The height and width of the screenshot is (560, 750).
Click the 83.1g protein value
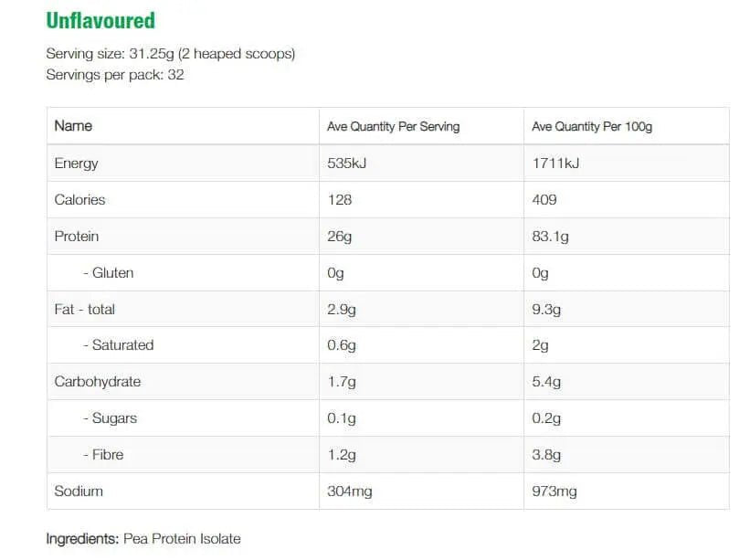(x=550, y=237)
